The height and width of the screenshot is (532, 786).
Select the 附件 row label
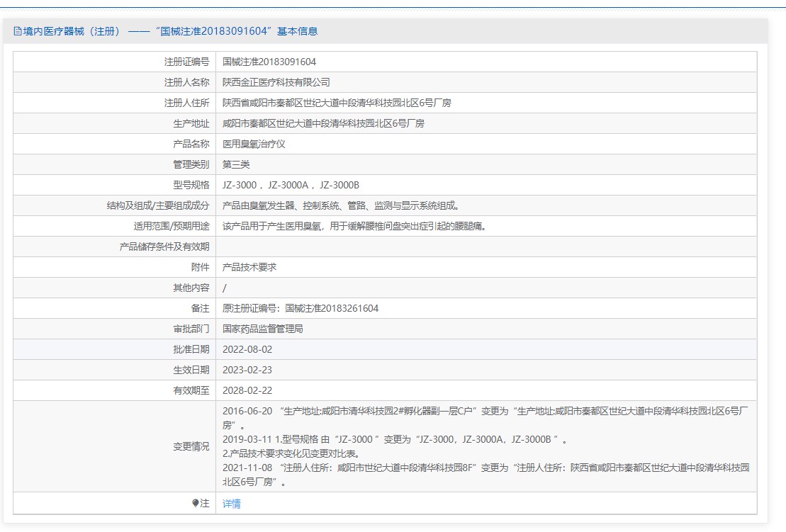[x=200, y=267]
